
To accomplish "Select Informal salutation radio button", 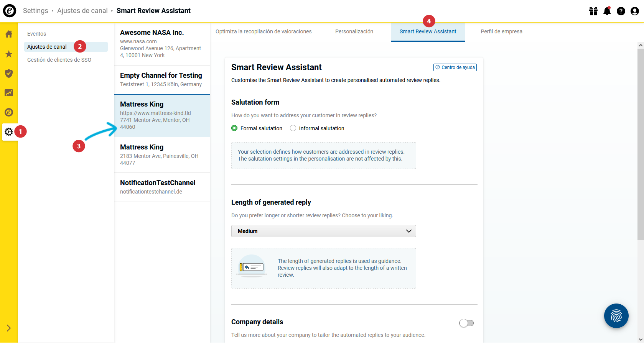I will click(293, 128).
